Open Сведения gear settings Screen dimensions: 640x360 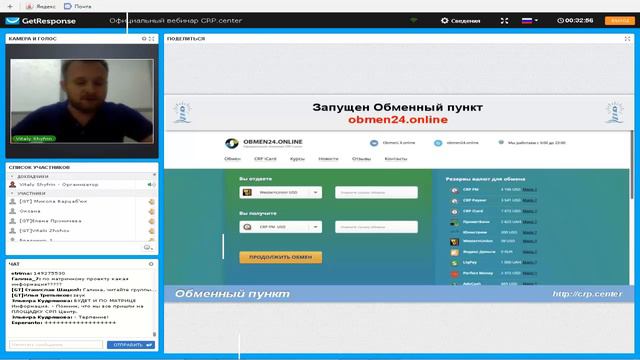point(460,20)
